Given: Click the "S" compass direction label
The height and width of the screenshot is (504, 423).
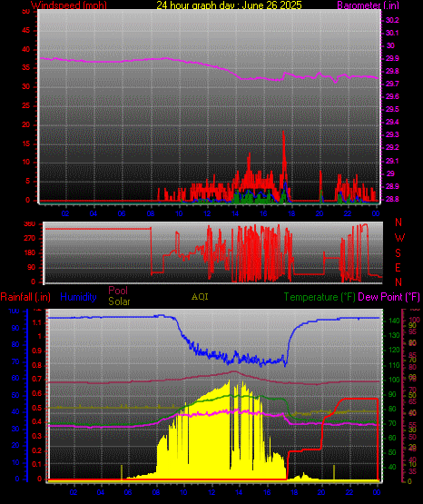Looking at the screenshot, I should [398, 253].
